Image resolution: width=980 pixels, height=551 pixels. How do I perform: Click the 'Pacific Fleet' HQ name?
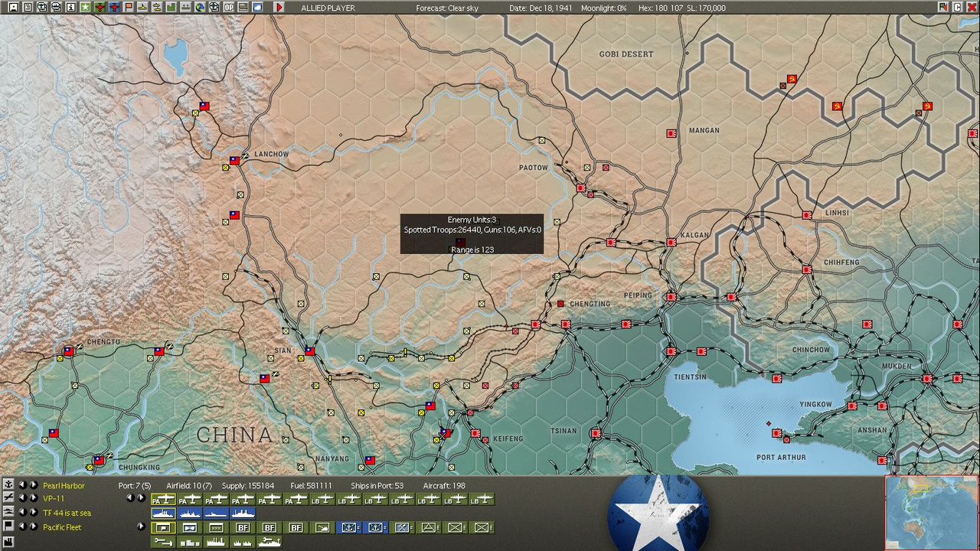[62, 527]
